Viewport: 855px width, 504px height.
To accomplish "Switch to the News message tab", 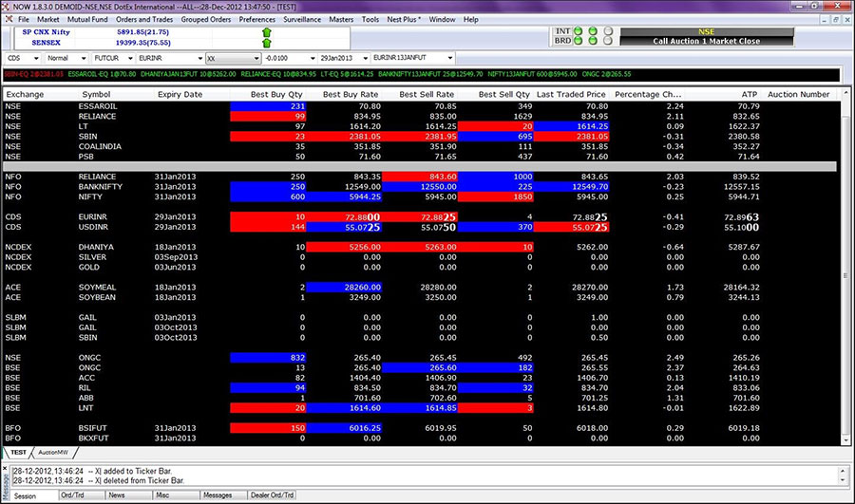I will 116,495.
